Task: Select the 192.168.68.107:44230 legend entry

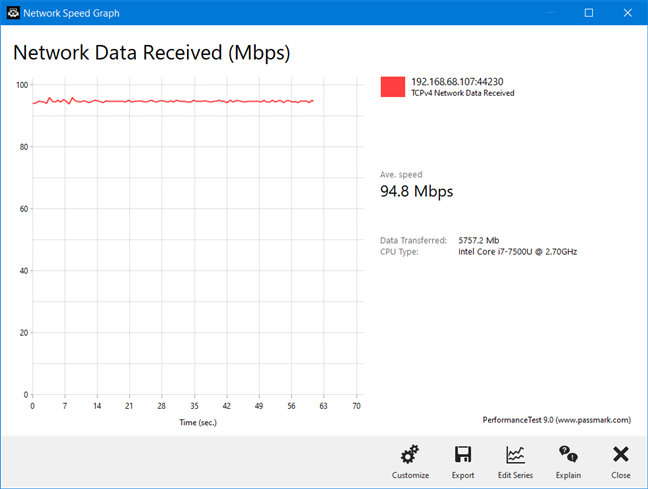Action: (x=457, y=81)
